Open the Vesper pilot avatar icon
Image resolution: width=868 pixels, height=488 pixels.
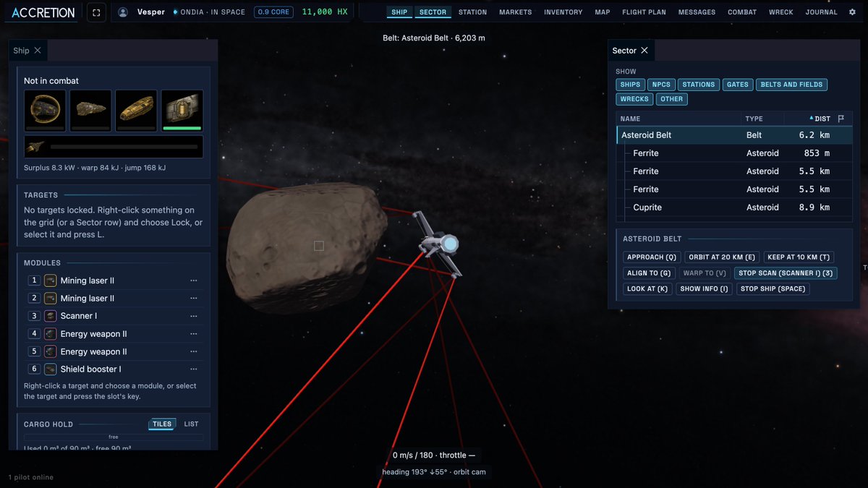(123, 12)
